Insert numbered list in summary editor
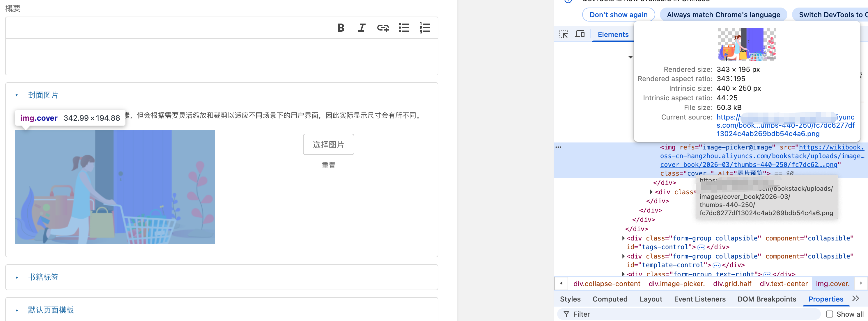 [425, 28]
